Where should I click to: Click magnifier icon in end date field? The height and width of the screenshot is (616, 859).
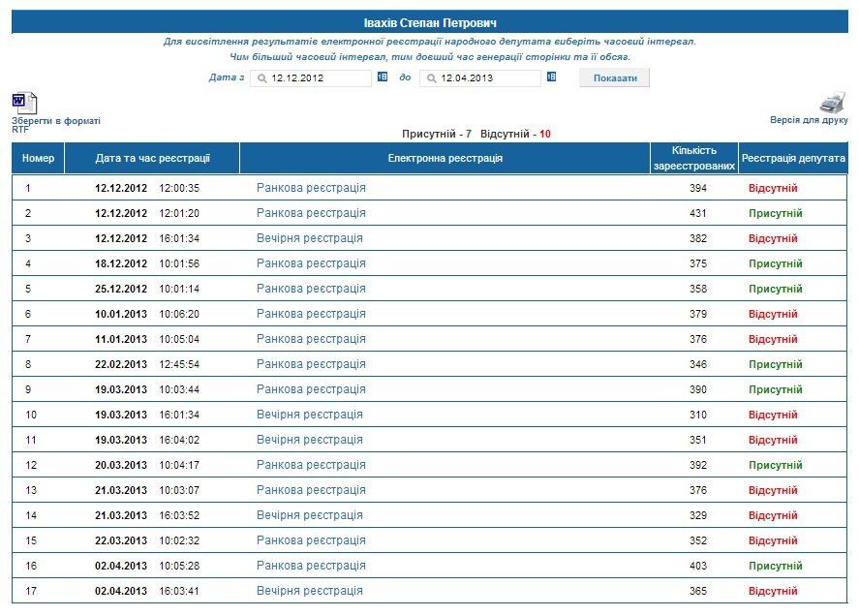(x=431, y=78)
